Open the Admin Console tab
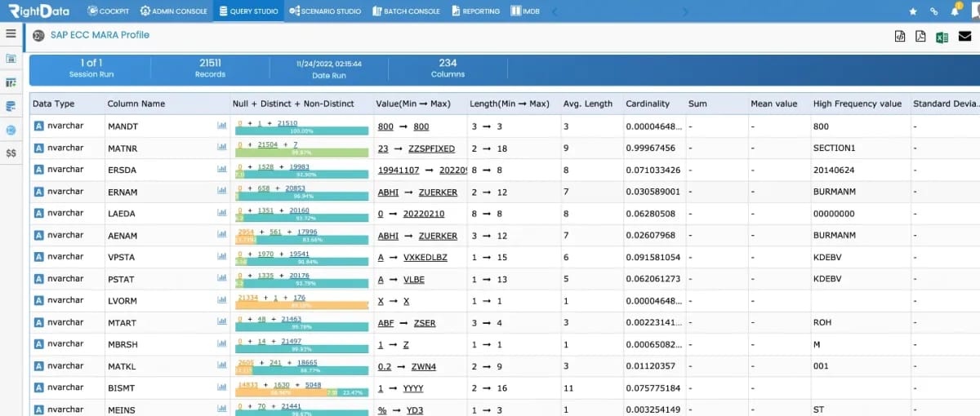980x416 pixels. point(173,11)
